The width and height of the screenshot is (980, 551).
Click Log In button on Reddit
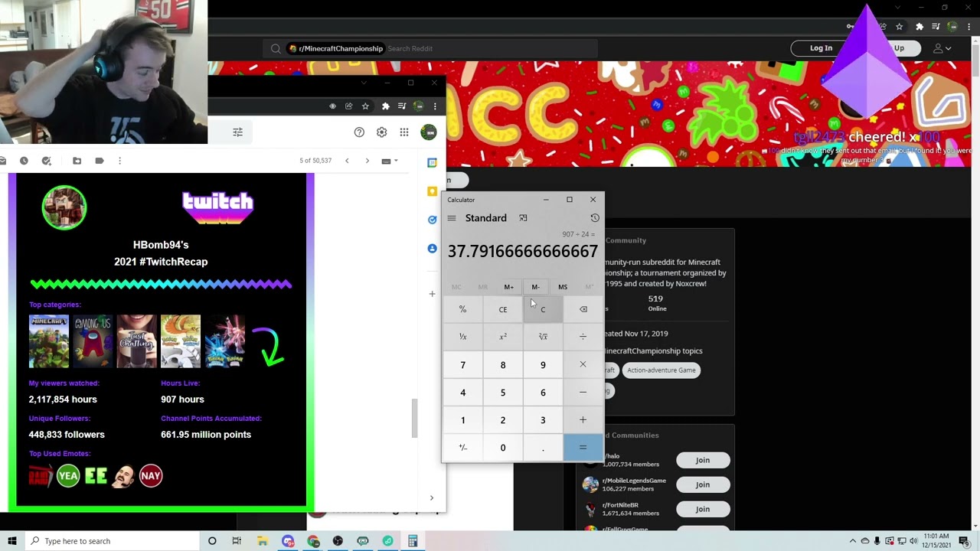coord(821,48)
